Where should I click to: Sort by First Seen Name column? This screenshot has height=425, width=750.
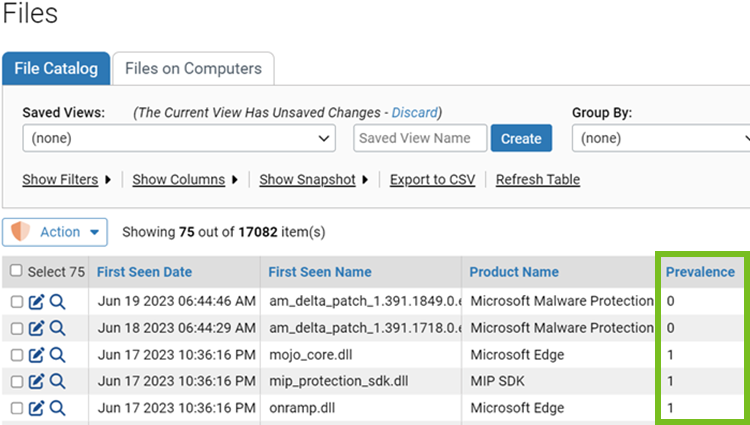pyautogui.click(x=320, y=272)
